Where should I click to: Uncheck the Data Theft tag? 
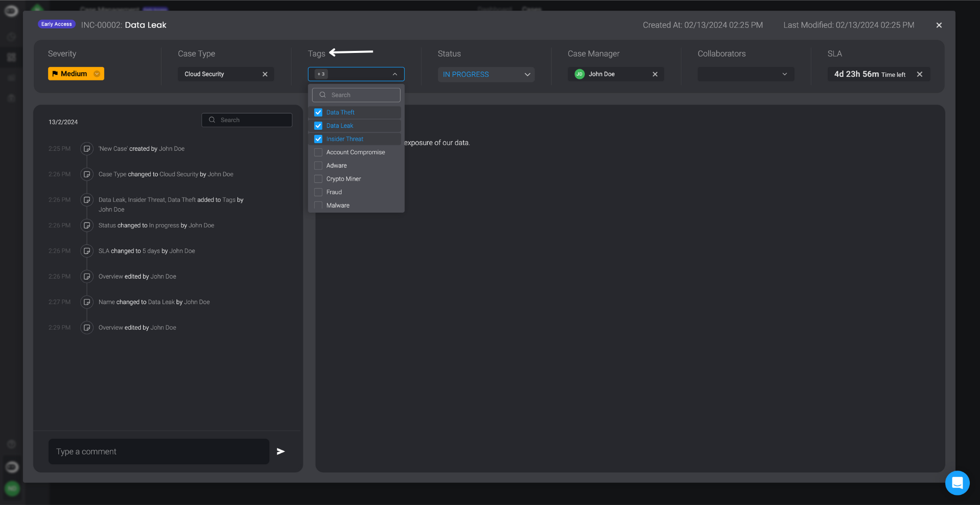click(x=318, y=113)
